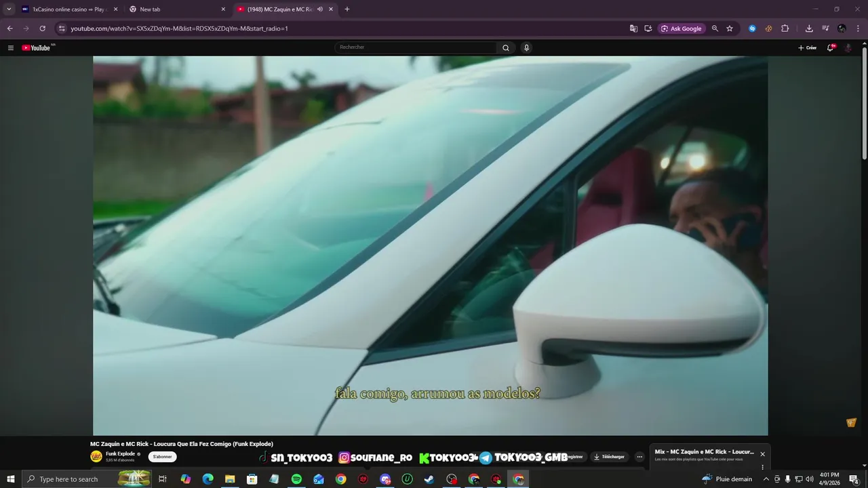Click the video title text
Screen dimensions: 868x488
[182, 444]
